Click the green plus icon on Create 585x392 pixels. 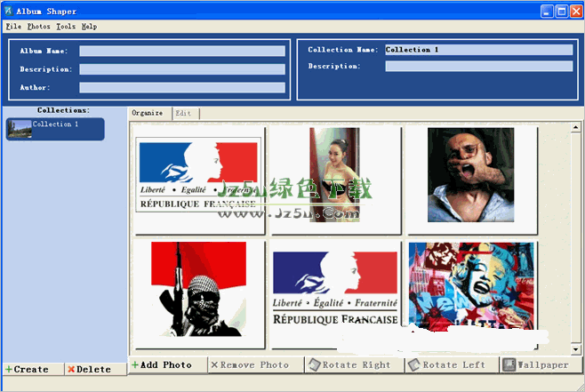pos(9,369)
